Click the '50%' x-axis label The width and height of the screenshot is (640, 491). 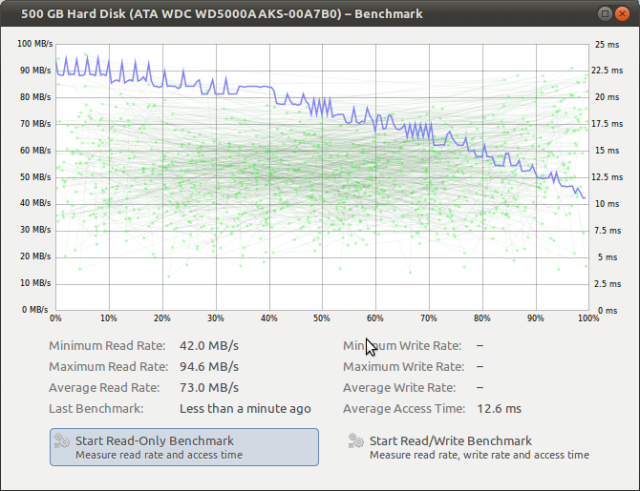(322, 318)
